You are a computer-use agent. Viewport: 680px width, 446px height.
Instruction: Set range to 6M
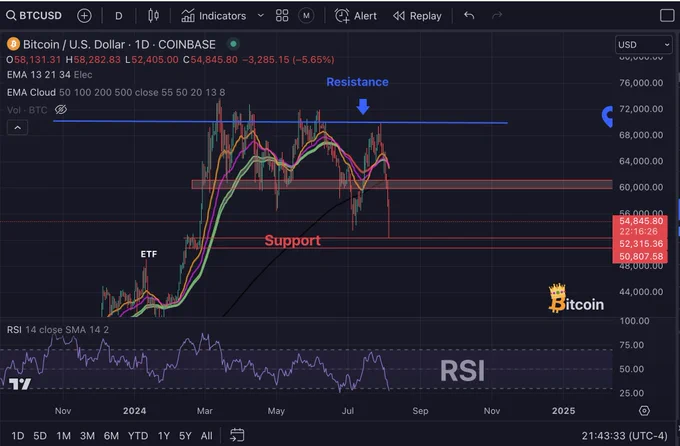(111, 436)
